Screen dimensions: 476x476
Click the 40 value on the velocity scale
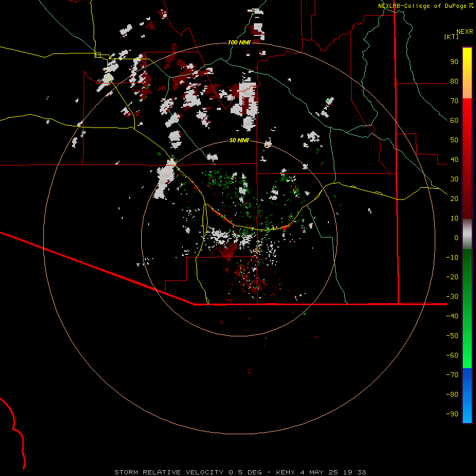(454, 159)
